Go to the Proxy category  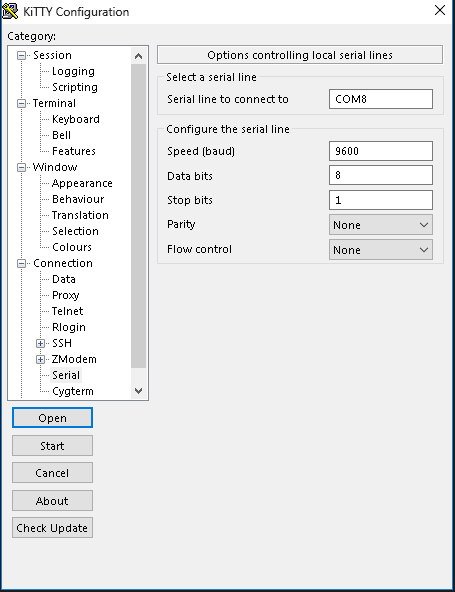(65, 295)
